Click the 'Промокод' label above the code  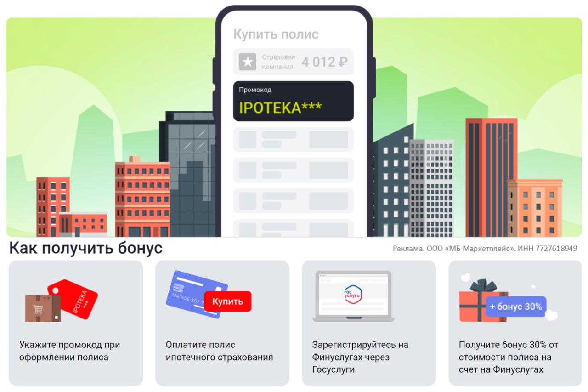coord(255,90)
